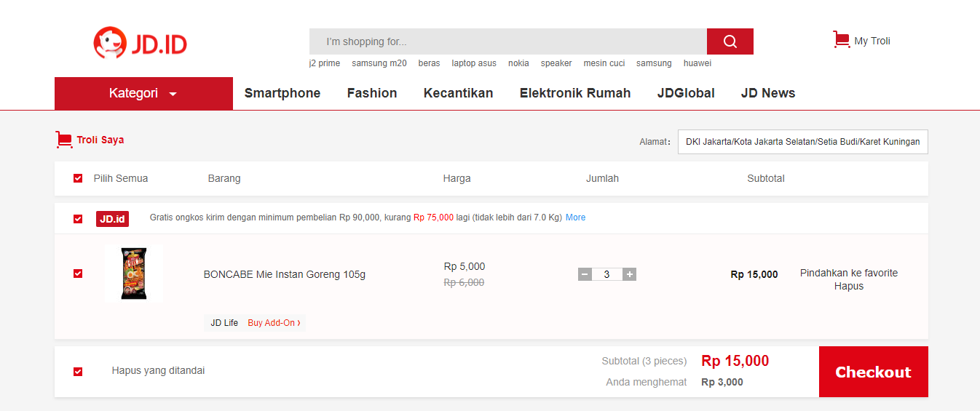
Task: Open the Smartphone menu
Action: coord(282,93)
